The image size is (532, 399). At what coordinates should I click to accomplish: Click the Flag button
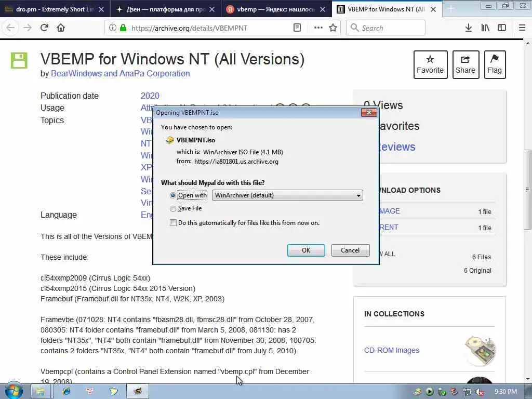495,64
